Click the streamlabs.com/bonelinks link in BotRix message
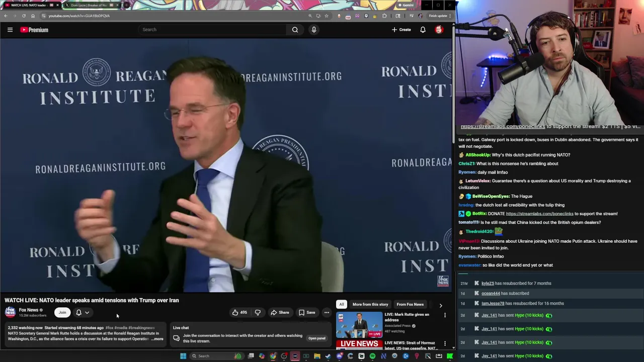 pos(539,214)
